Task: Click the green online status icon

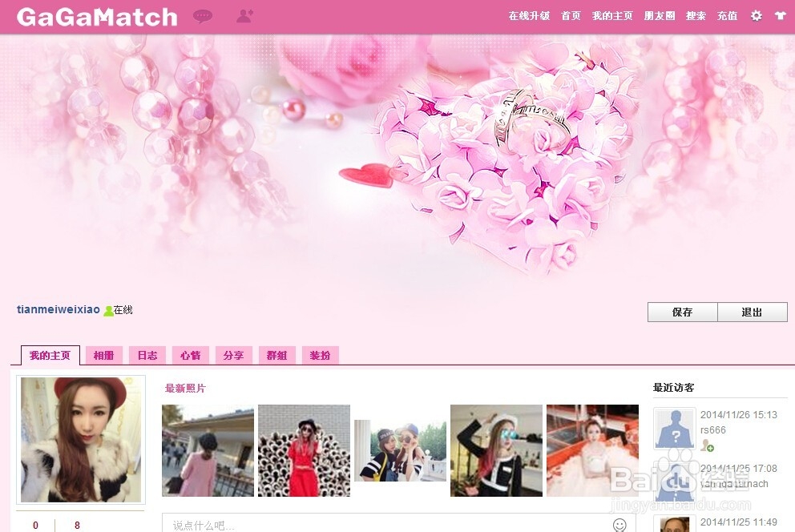Action: [108, 311]
